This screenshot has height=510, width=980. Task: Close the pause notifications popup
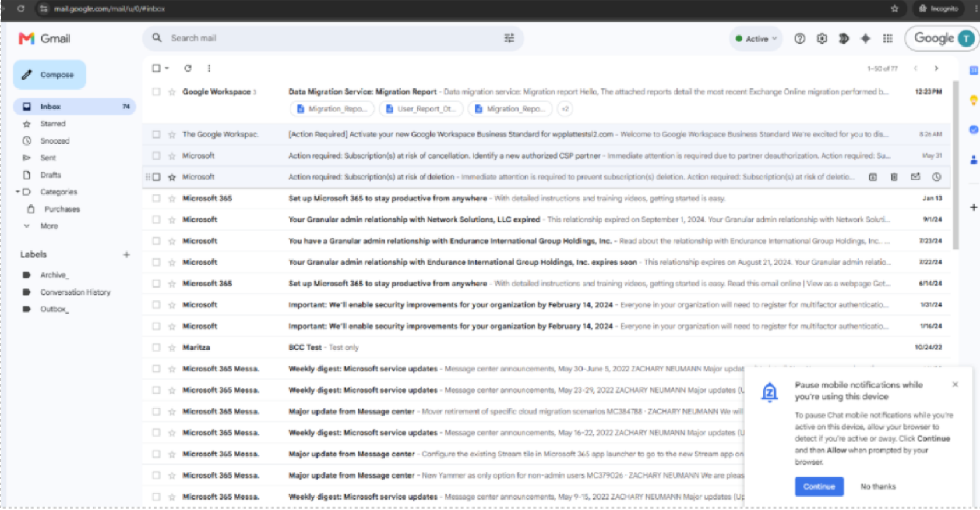[x=955, y=384]
